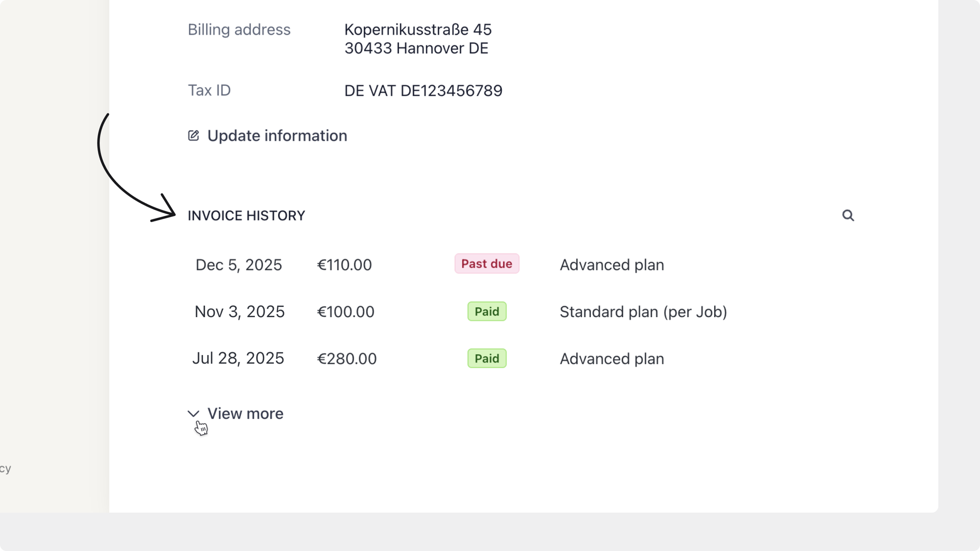Select the €280.00 invoice amount
Screen dimensions: 980x551
[347, 358]
